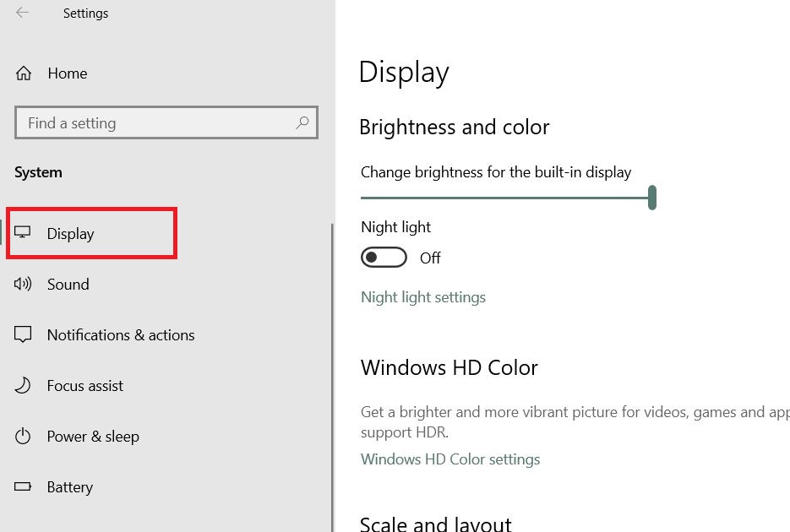
Task: Click the brightness slider handle
Action: click(x=652, y=198)
